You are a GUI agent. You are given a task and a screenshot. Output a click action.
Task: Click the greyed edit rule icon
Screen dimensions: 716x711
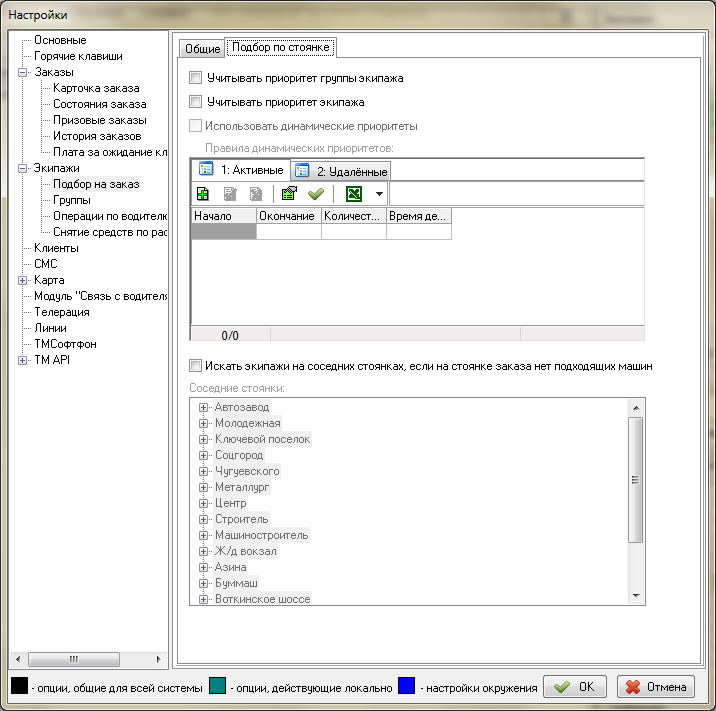pyautogui.click(x=230, y=194)
